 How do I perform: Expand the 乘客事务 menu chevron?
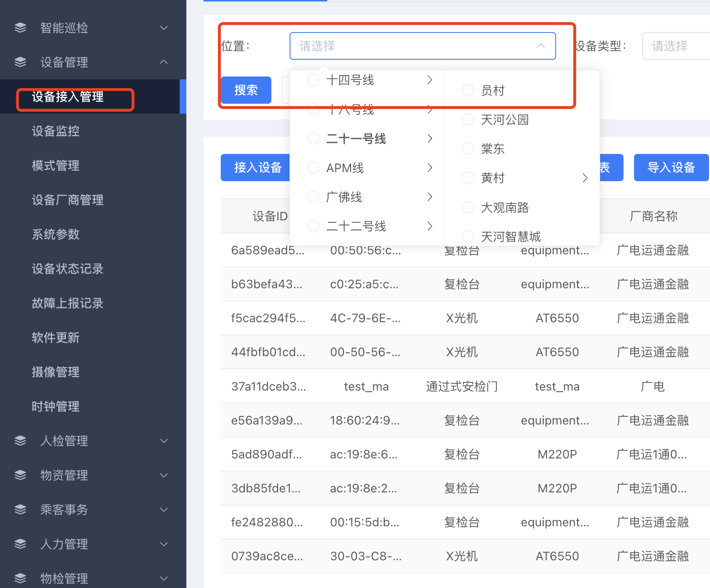(x=164, y=510)
